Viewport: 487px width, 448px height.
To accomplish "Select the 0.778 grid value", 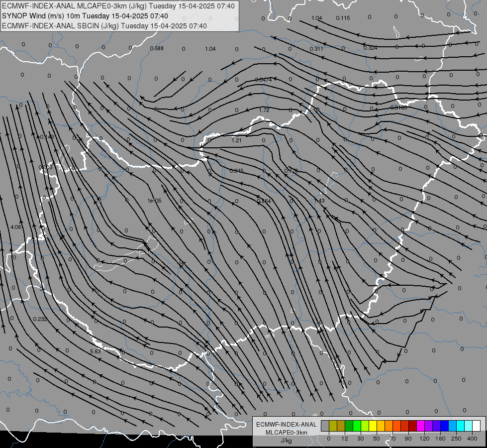I will click(292, 171).
